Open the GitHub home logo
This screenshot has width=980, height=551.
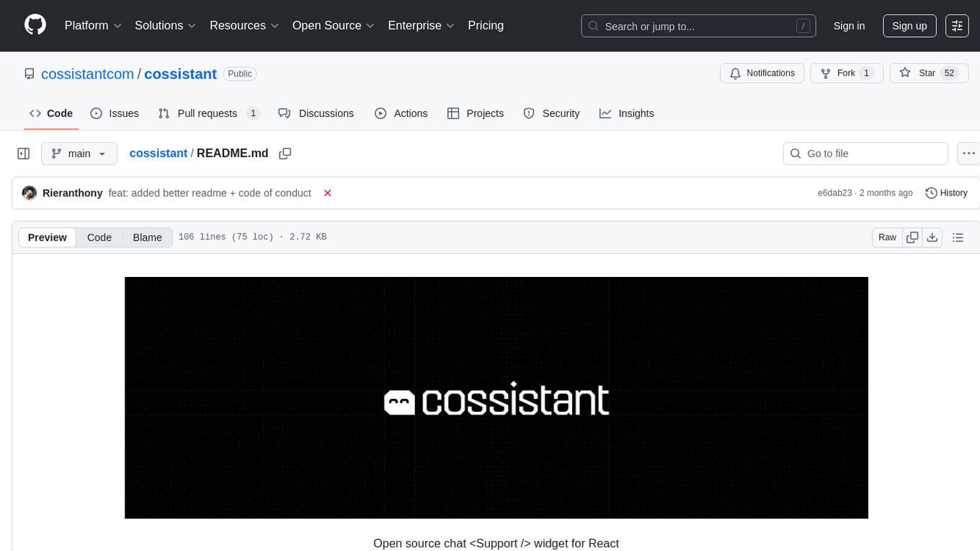click(x=35, y=25)
